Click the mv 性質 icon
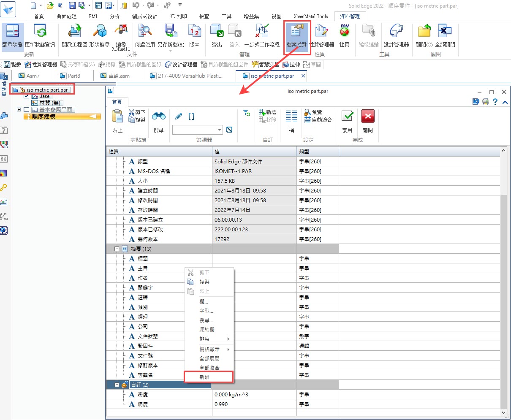511x420 pixels. coord(344,36)
